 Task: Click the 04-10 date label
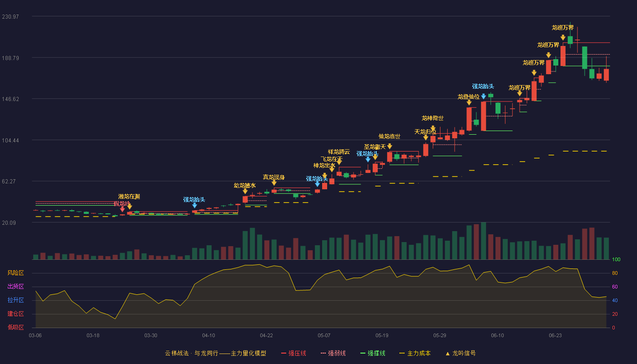click(x=208, y=335)
